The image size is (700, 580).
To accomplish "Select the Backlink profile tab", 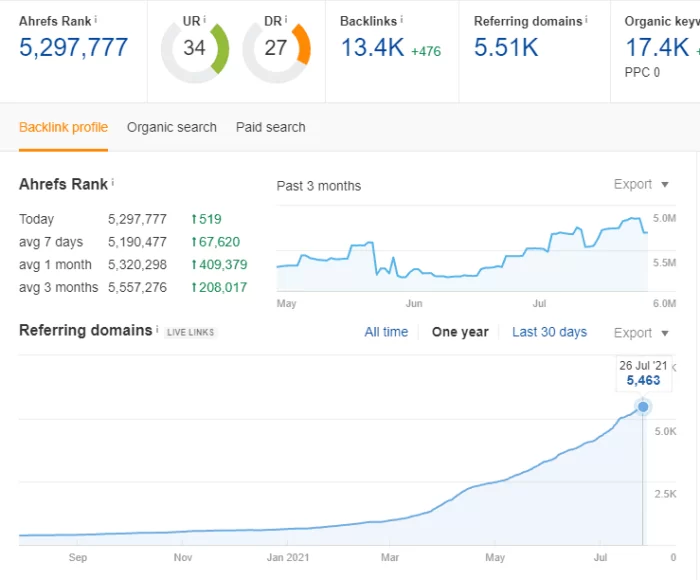I will pos(63,127).
